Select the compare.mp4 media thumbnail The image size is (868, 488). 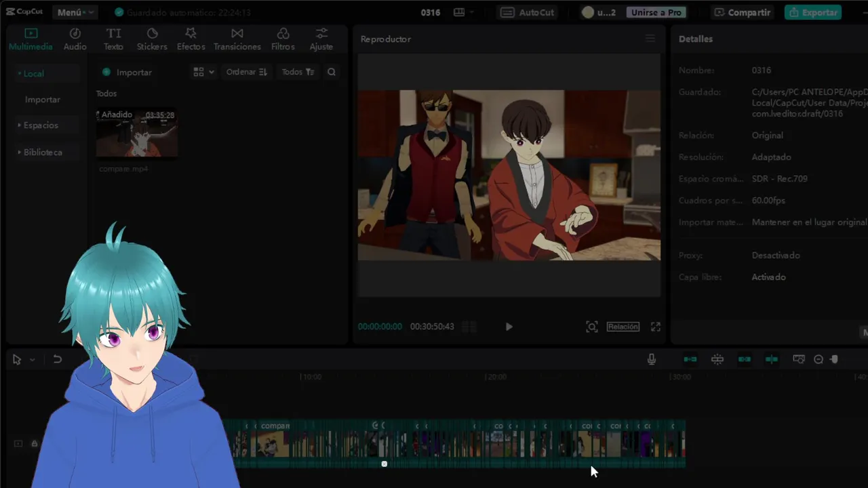(137, 133)
